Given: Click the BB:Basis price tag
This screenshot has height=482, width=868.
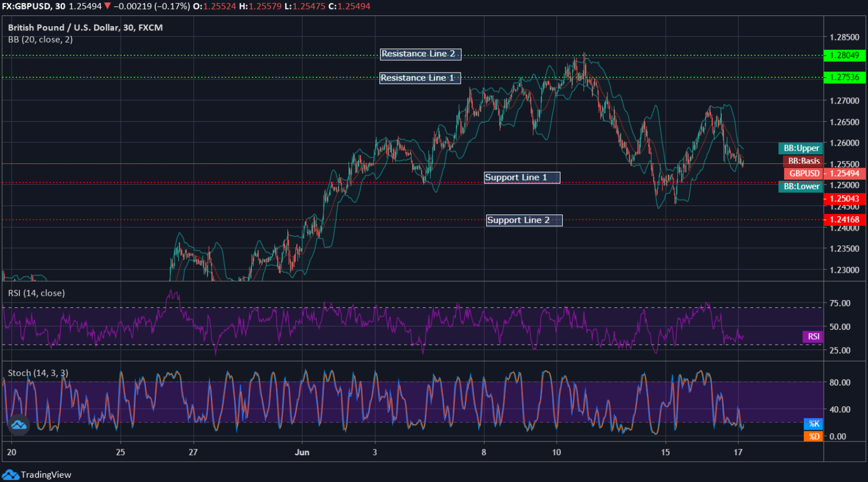Looking at the screenshot, I should [x=803, y=161].
